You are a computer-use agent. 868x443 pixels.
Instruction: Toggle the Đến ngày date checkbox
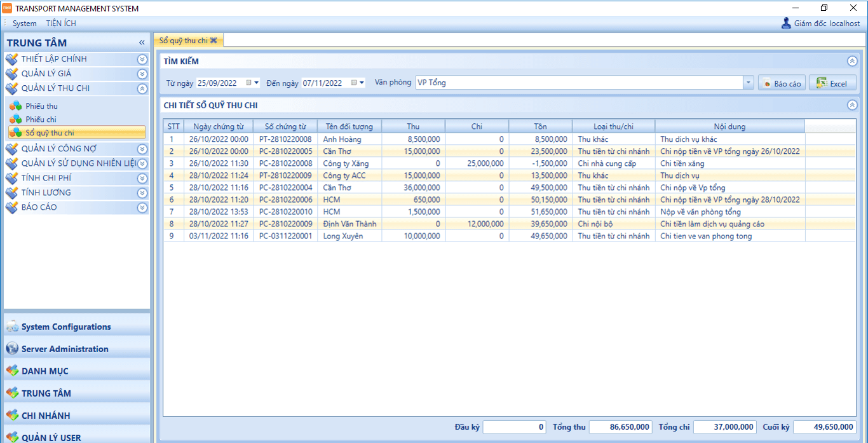coord(354,83)
